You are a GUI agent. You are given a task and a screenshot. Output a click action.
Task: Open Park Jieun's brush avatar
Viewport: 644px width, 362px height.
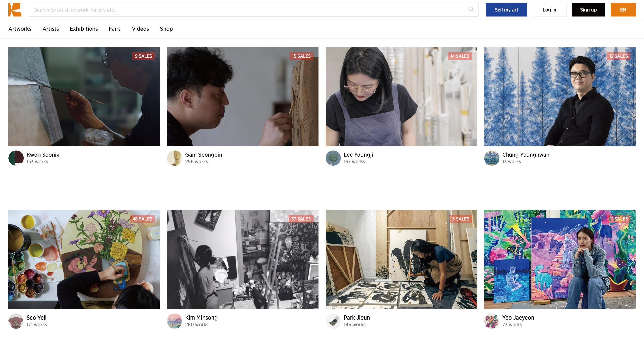[x=333, y=321]
